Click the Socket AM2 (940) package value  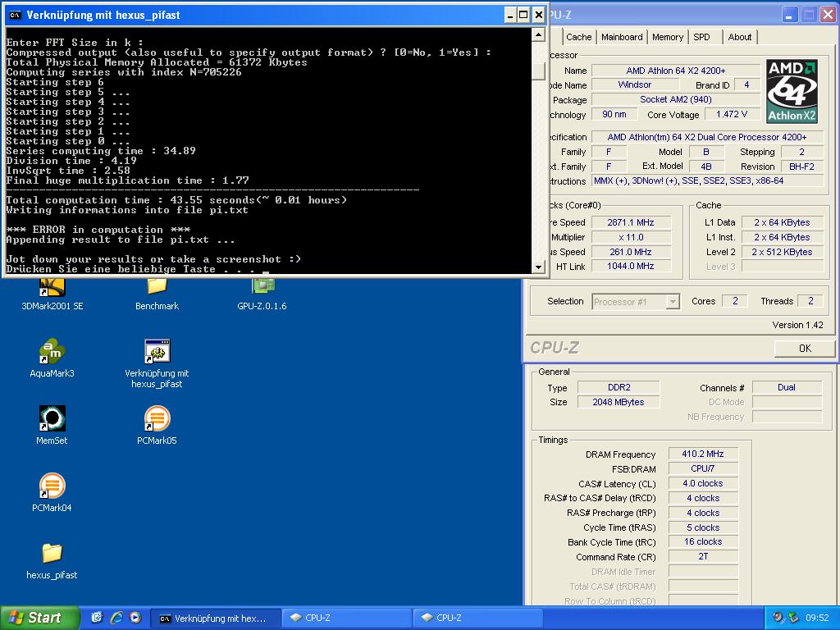pyautogui.click(x=676, y=99)
